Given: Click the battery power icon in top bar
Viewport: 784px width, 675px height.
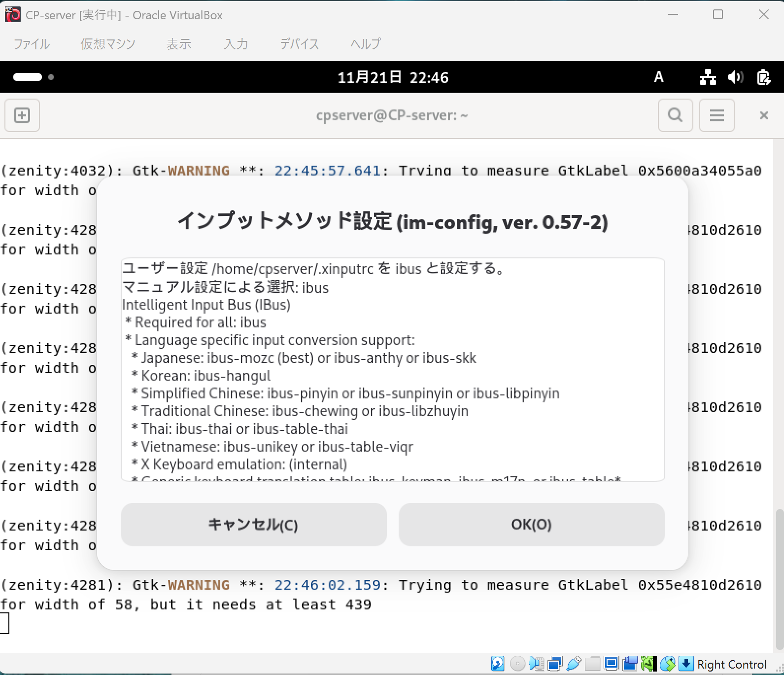Looking at the screenshot, I should point(764,77).
